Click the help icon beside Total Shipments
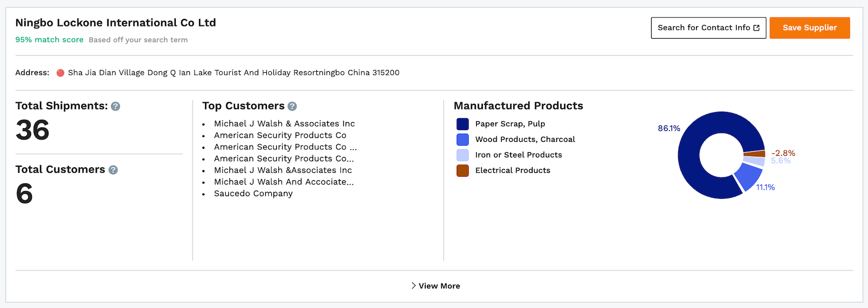The width and height of the screenshot is (868, 308). pos(116,106)
